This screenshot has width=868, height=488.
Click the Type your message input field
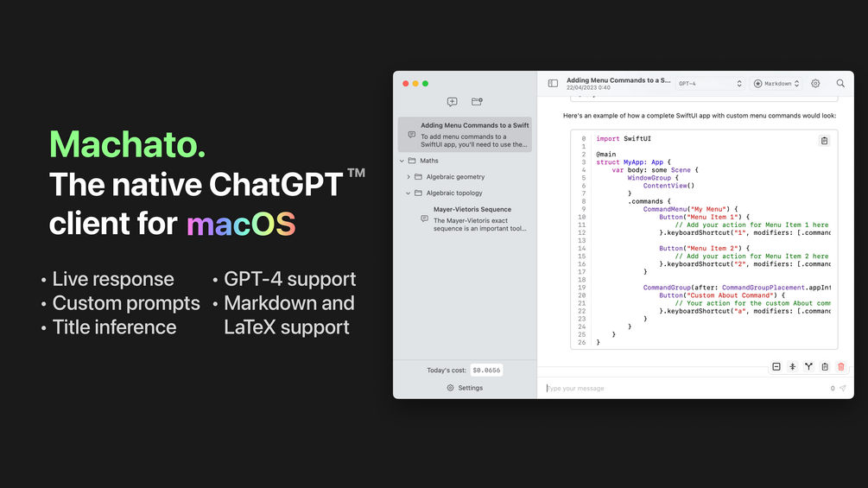(687, 389)
